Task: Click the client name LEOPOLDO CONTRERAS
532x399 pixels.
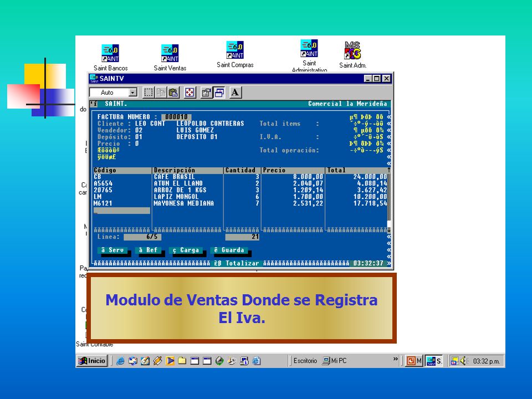Action: [211, 124]
